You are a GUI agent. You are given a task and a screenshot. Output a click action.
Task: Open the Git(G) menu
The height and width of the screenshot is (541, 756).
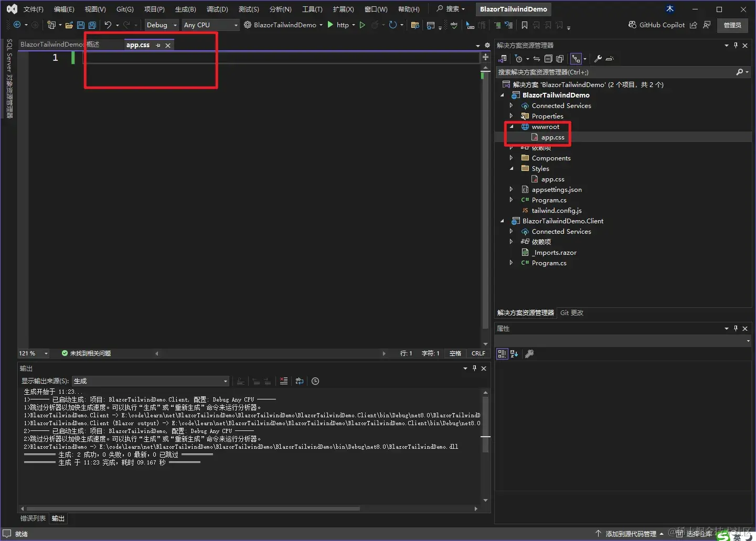pyautogui.click(x=125, y=9)
